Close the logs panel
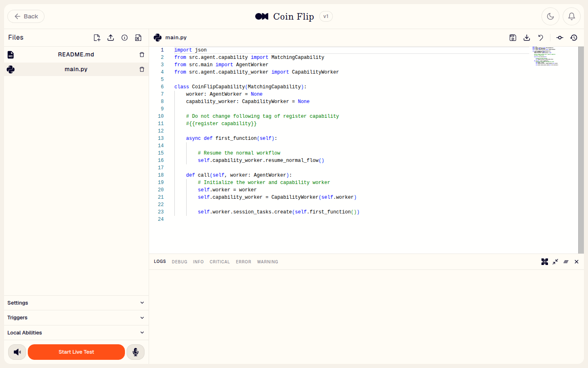The height and width of the screenshot is (368, 588). pos(577,262)
